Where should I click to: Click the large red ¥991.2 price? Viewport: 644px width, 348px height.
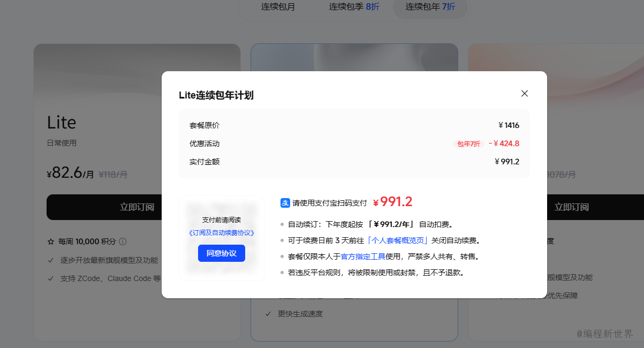pyautogui.click(x=392, y=202)
